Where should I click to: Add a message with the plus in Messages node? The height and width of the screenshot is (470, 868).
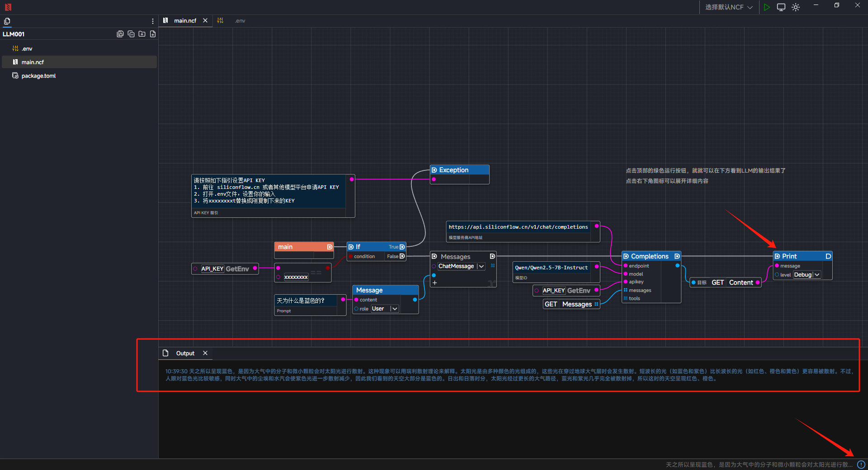point(434,283)
